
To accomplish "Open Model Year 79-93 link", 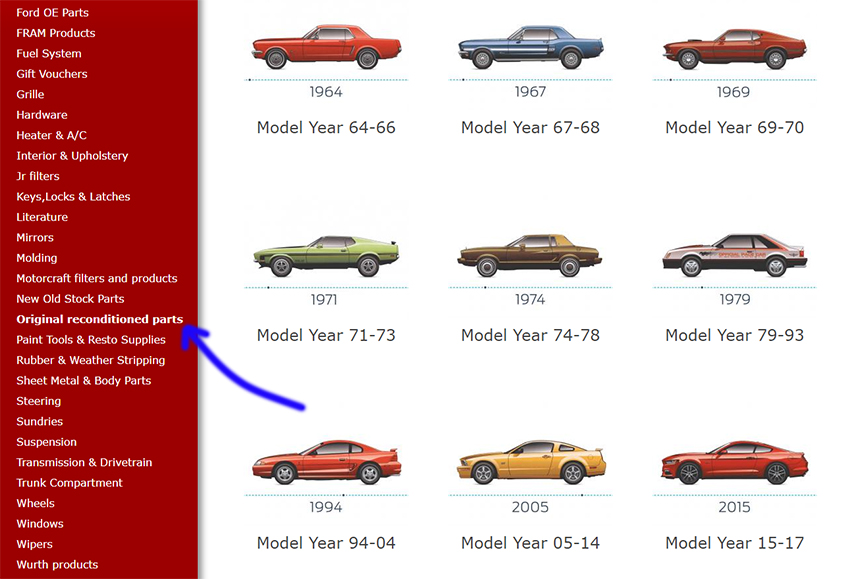I will 734,335.
